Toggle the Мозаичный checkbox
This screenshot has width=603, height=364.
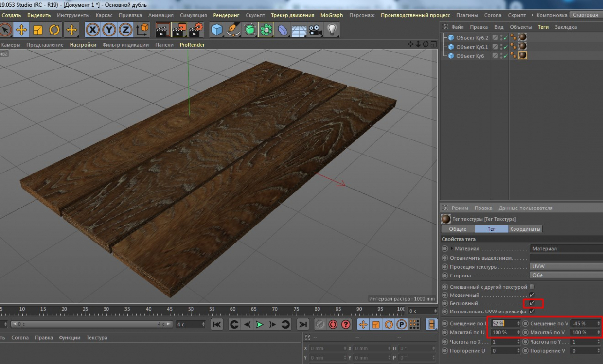point(532,295)
